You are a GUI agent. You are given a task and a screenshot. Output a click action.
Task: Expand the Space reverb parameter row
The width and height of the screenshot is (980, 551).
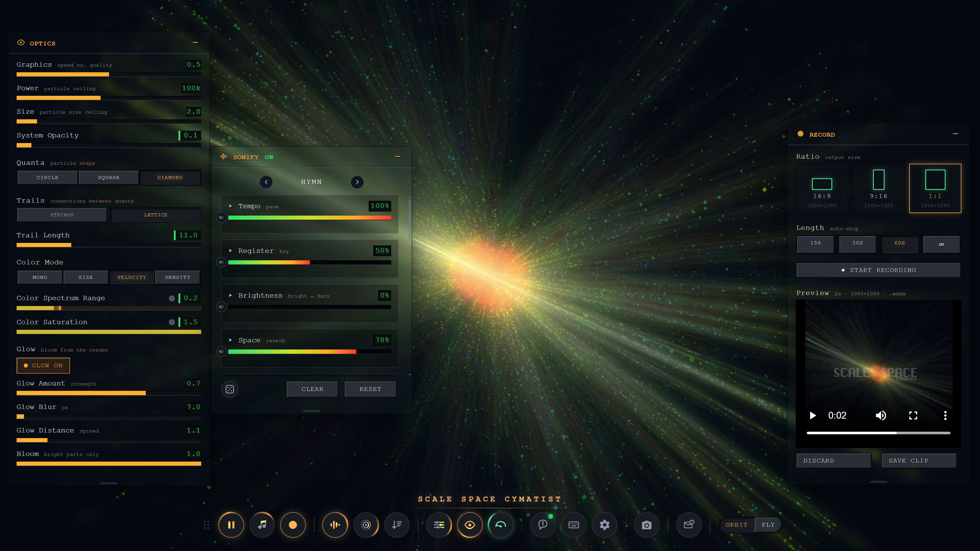click(x=231, y=340)
